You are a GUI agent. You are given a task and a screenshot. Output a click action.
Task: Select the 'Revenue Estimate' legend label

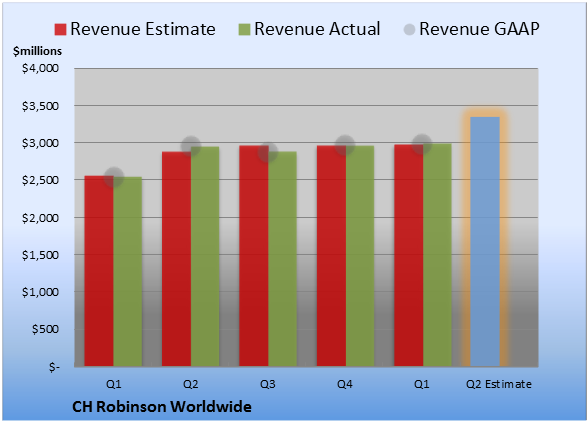(x=143, y=29)
